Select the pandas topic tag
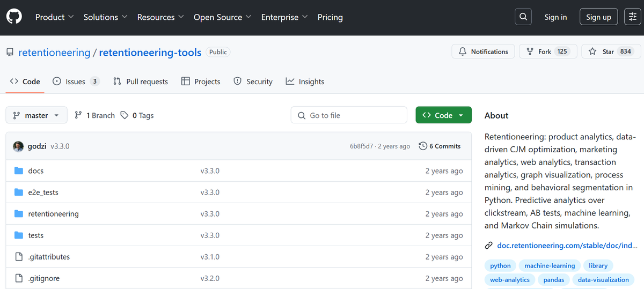Viewport: 644px width, 289px height. [553, 279]
